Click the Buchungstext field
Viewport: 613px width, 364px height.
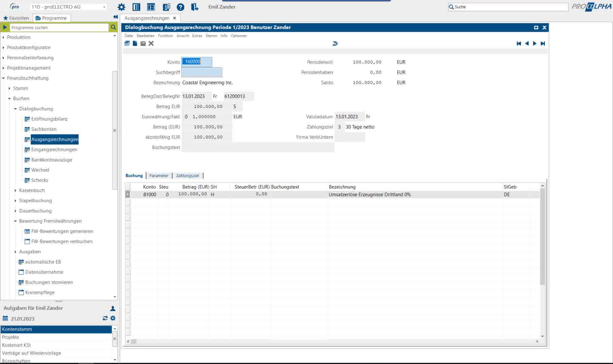pos(258,147)
